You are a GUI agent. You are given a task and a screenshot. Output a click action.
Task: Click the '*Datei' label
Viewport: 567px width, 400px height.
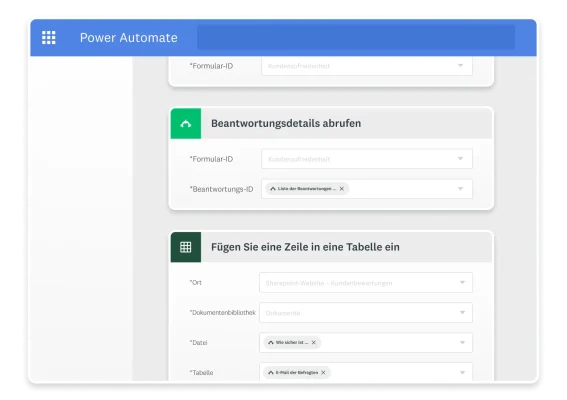coord(198,342)
